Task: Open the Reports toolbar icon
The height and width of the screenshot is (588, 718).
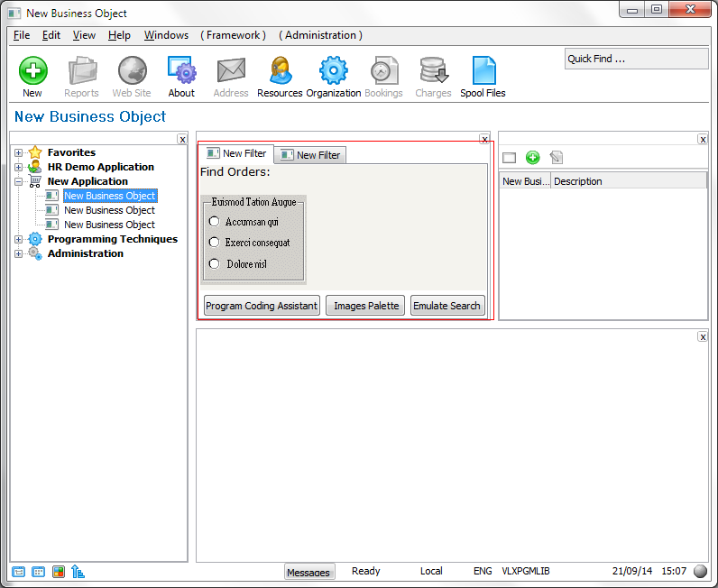Action: 82,70
